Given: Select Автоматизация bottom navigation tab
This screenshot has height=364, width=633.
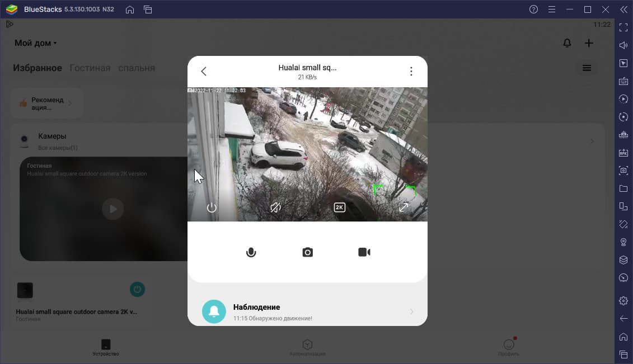Looking at the screenshot, I should point(307,347).
